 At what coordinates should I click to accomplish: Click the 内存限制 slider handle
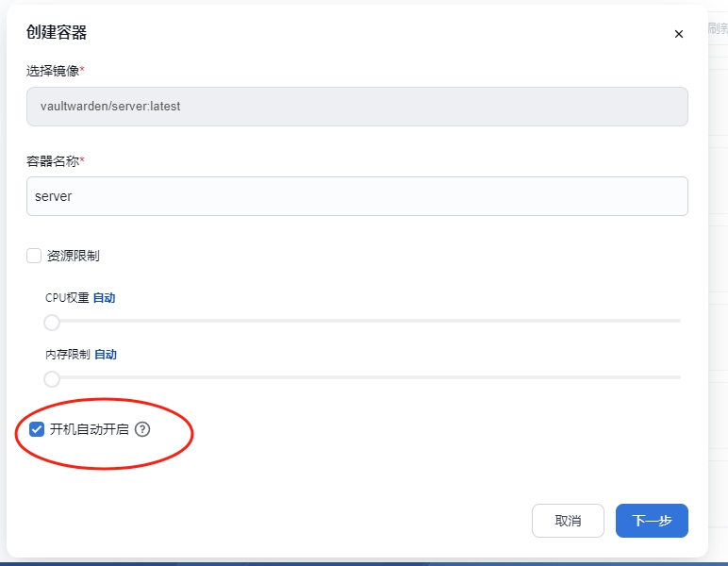52,379
